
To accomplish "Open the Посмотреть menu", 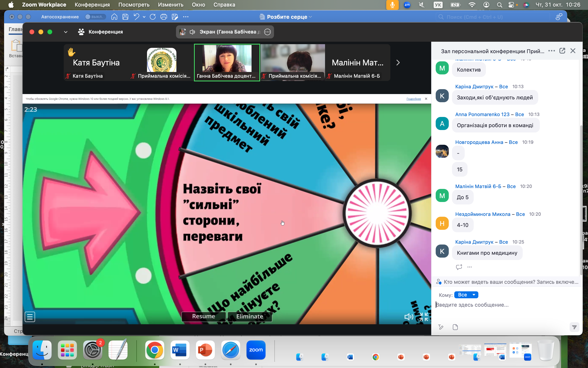I will (134, 5).
